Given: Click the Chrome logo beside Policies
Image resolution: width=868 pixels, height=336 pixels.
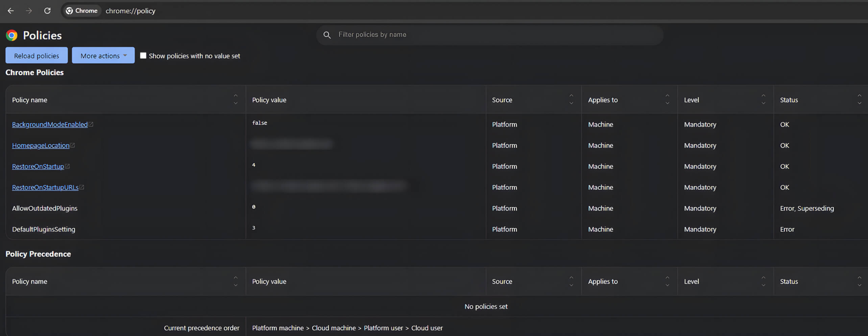Looking at the screenshot, I should click(12, 35).
